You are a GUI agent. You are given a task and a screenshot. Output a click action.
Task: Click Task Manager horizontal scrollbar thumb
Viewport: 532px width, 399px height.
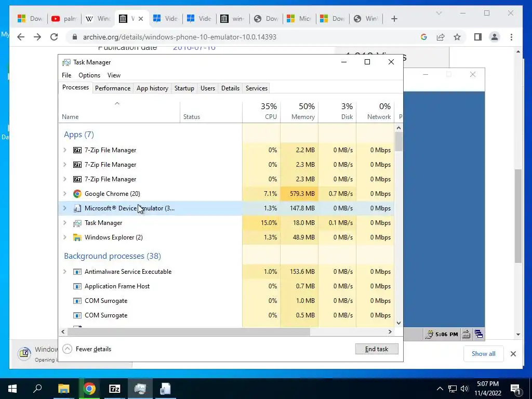click(x=188, y=332)
